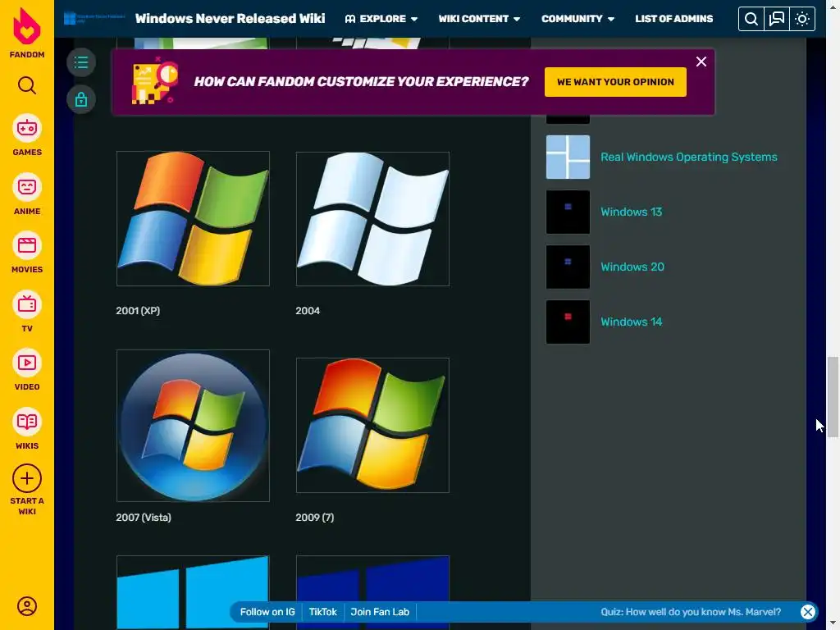Open the user profile icon in sidebar

pyautogui.click(x=27, y=606)
